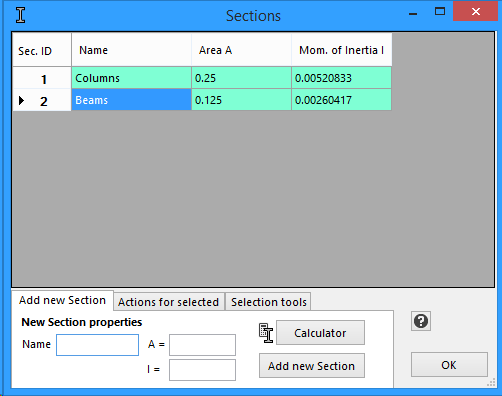Viewport: 502px width, 396px height.
Task: Select the Beams name cell
Action: click(131, 100)
